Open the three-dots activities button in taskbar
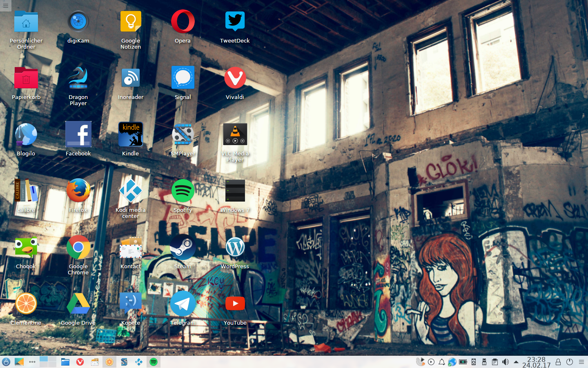Viewport: 588px width, 368px height. point(32,362)
